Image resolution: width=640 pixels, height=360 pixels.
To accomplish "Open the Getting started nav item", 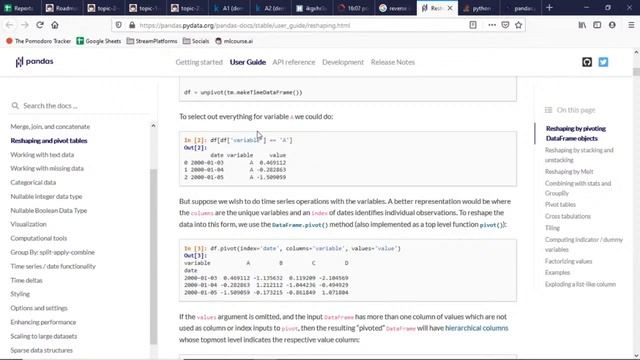I will tap(199, 62).
